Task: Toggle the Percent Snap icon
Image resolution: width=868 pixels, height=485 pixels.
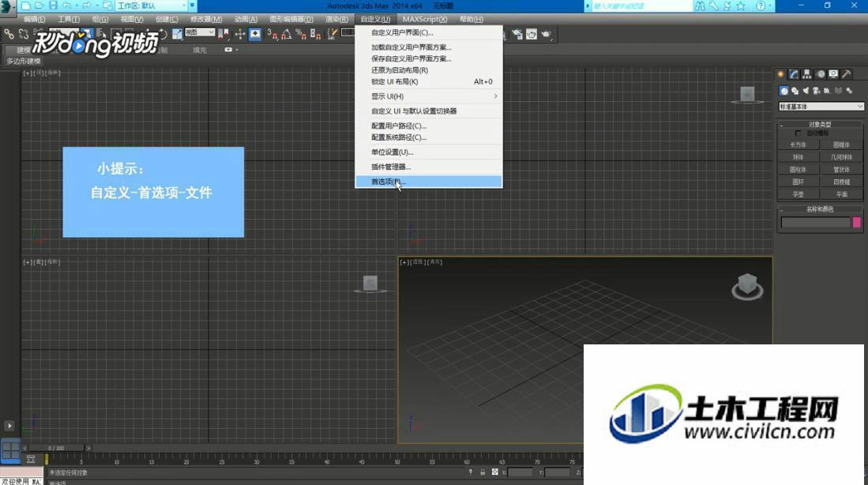Action: point(301,34)
